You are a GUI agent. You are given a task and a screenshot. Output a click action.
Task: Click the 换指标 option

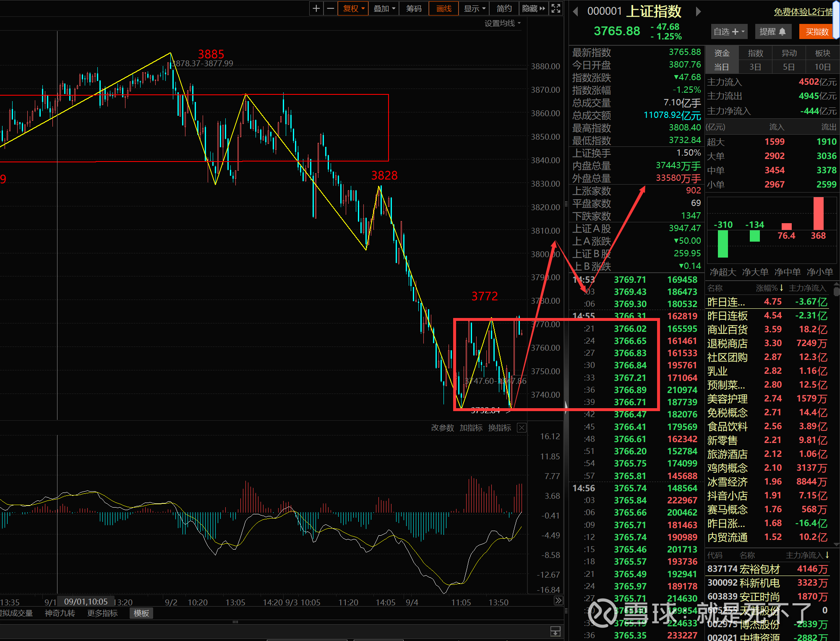tap(499, 427)
